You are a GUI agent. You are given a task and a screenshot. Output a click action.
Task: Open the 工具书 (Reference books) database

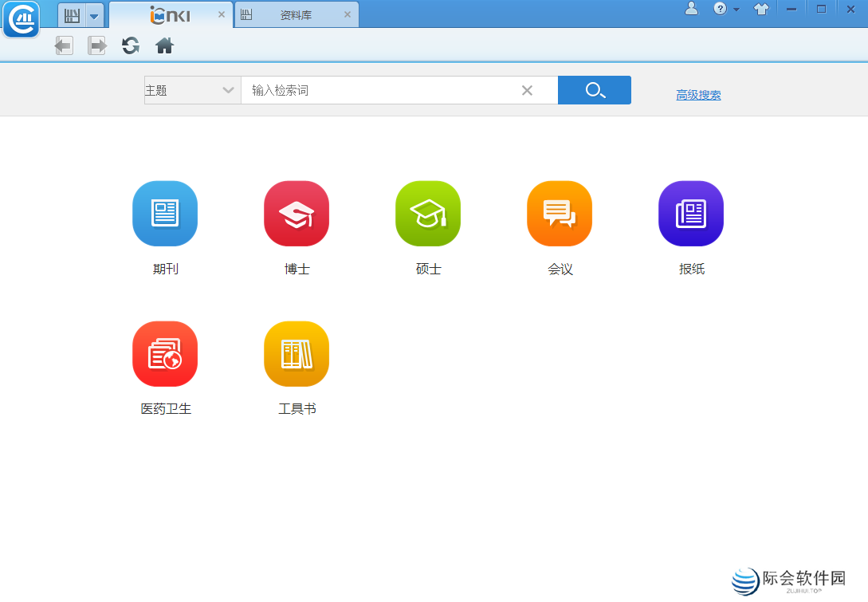tap(297, 353)
